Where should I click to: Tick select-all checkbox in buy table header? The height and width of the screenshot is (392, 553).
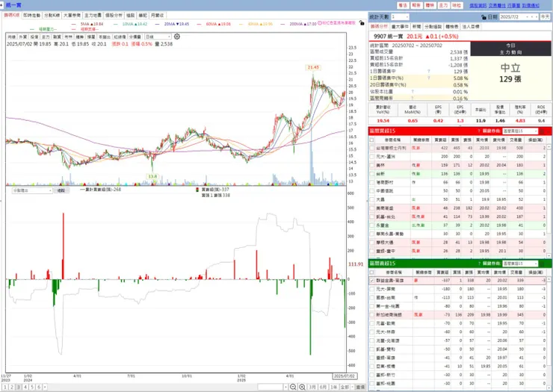[371, 140]
